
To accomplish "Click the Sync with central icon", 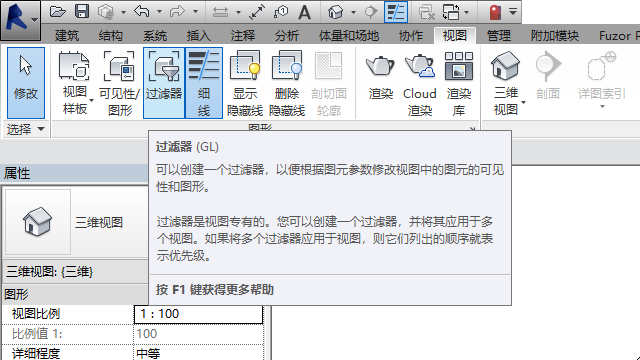I will [x=106, y=12].
